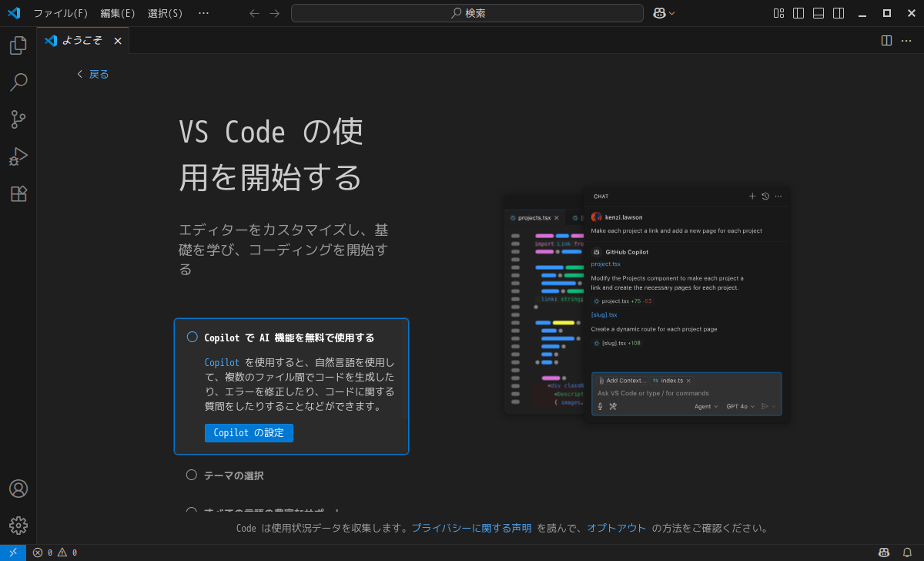This screenshot has height=561, width=924.
Task: Open the 編集(E) menu
Action: pyautogui.click(x=118, y=13)
